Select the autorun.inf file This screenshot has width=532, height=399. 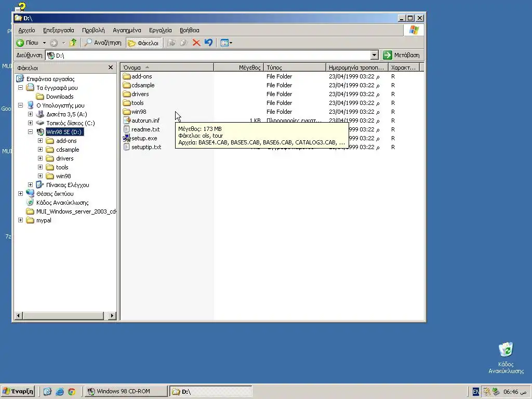(145, 121)
